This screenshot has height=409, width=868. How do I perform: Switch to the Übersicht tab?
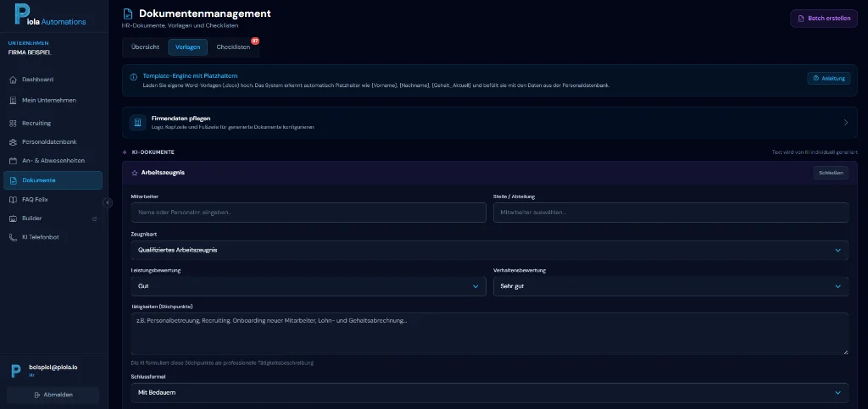click(144, 47)
